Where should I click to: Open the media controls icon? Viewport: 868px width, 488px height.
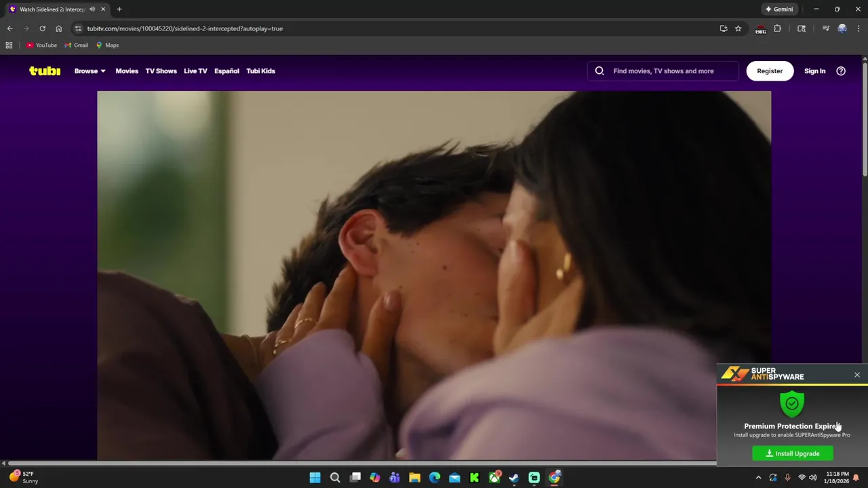coord(825,28)
